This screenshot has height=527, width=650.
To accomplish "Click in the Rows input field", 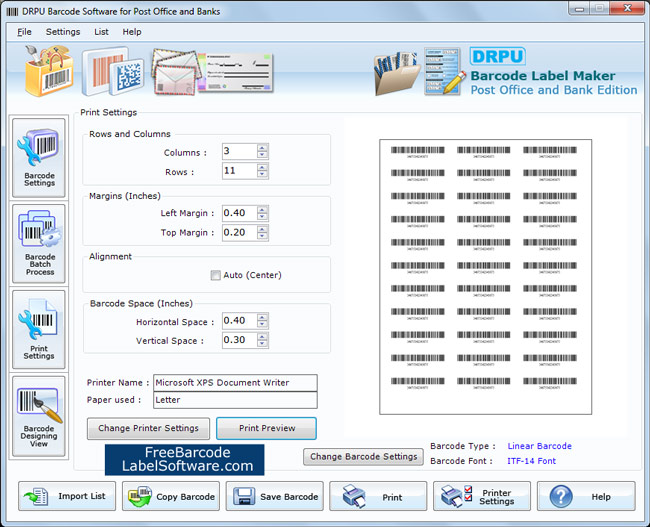I will point(240,171).
